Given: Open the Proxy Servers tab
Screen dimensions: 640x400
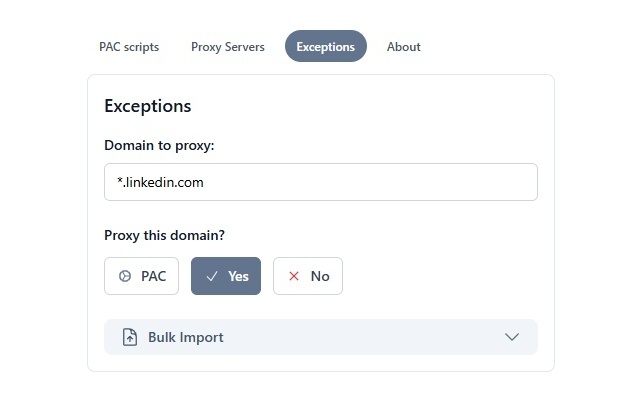Looking at the screenshot, I should click(x=228, y=47).
